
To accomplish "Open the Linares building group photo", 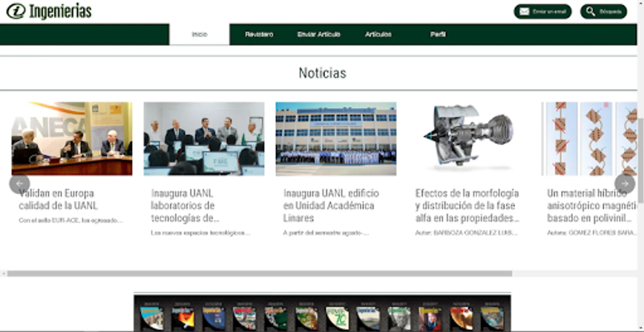I will (x=336, y=139).
